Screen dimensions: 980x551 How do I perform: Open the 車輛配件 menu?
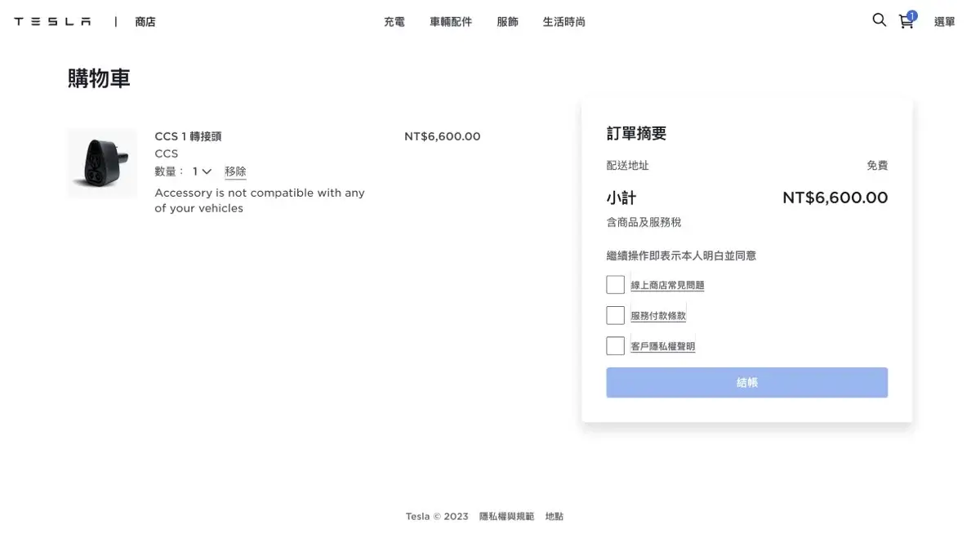[x=451, y=22]
